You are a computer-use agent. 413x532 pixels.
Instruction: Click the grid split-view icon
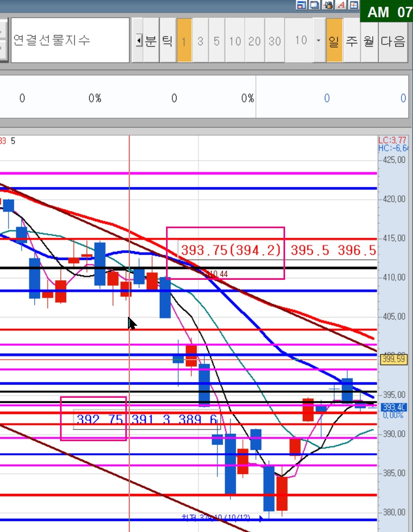(x=354, y=5)
